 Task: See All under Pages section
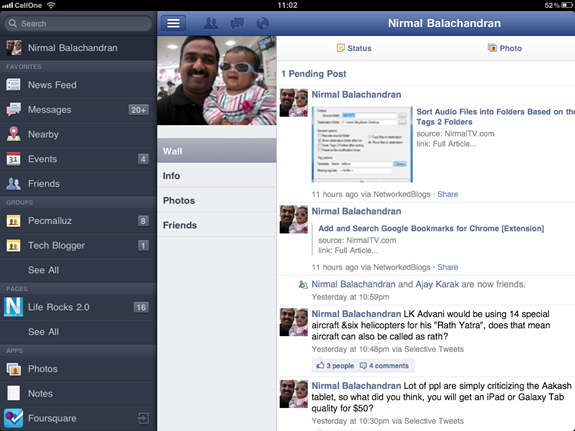(43, 332)
